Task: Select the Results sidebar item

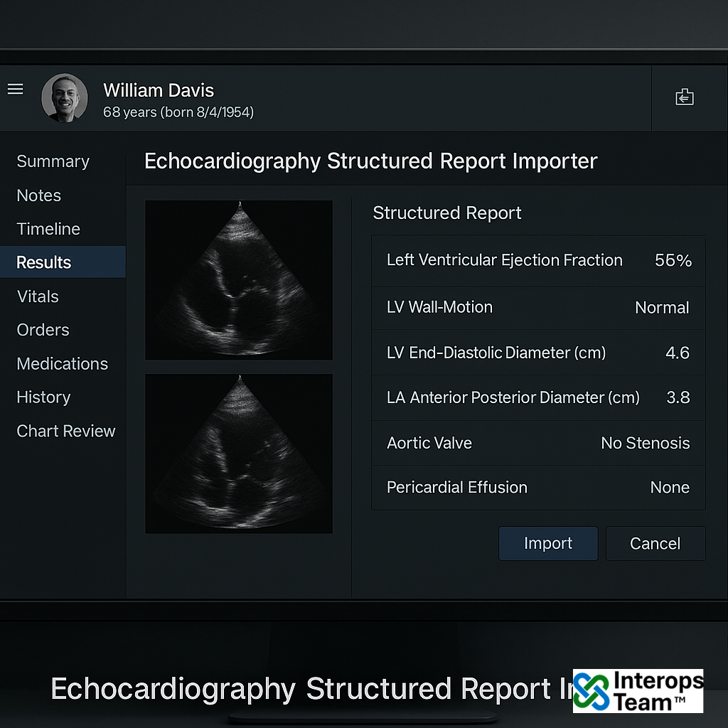Action: pyautogui.click(x=63, y=262)
